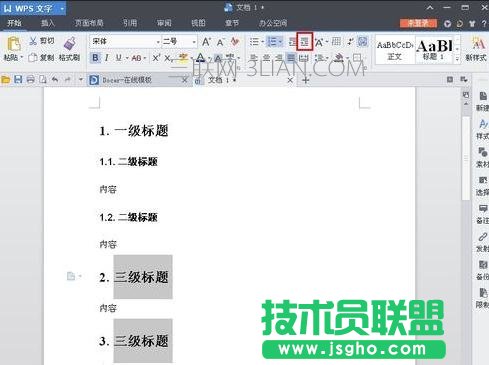The image size is (489, 365).
Task: Center align the paragraph
Action: click(x=266, y=58)
